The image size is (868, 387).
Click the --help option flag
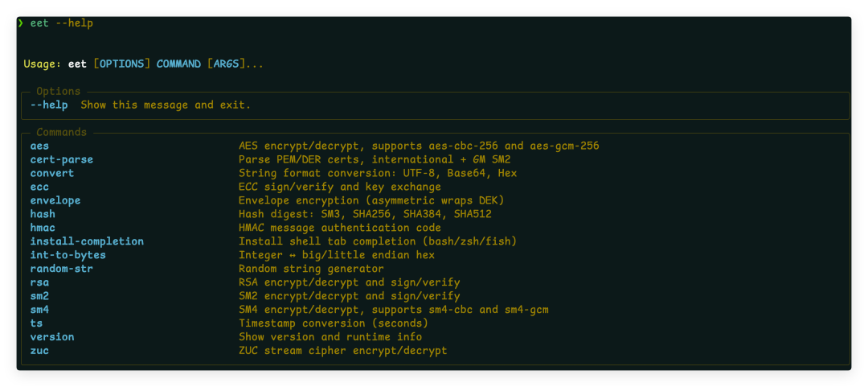tap(49, 105)
